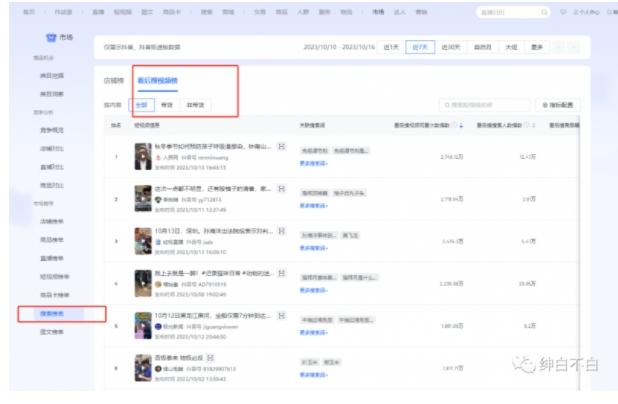Click 更多搜索词 link in the first row
The width and height of the screenshot is (618, 404).
[x=311, y=163]
